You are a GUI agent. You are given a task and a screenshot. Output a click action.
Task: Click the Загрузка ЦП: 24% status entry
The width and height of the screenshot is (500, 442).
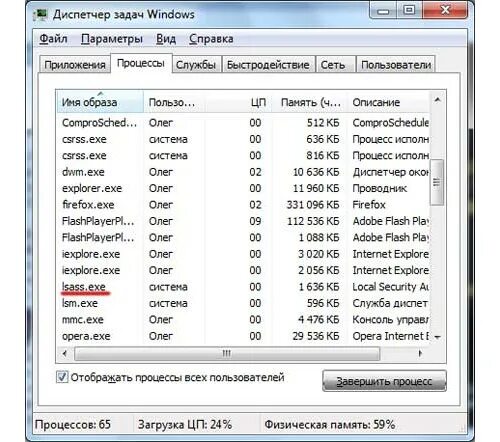click(185, 424)
